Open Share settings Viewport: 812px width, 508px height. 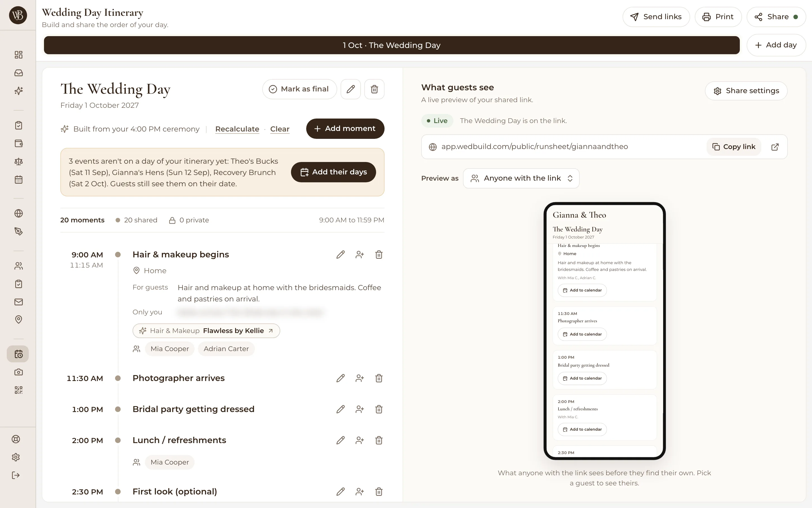click(x=746, y=91)
